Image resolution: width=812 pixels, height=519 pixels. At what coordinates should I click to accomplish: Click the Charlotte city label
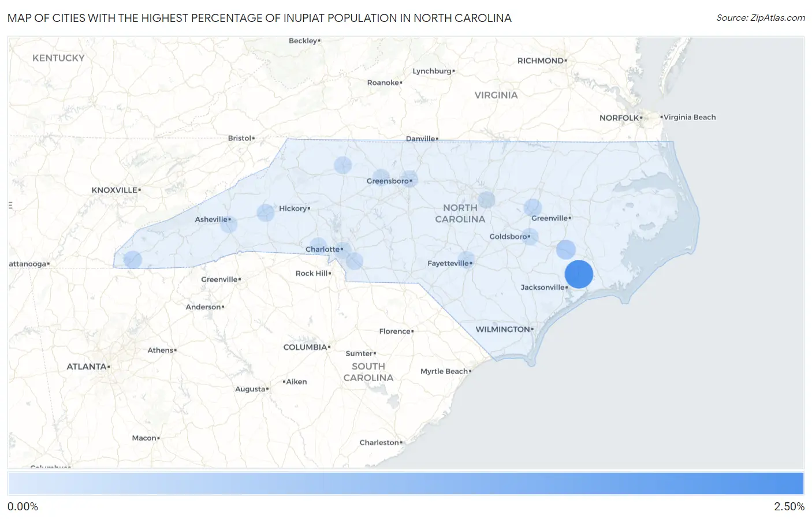[322, 249]
